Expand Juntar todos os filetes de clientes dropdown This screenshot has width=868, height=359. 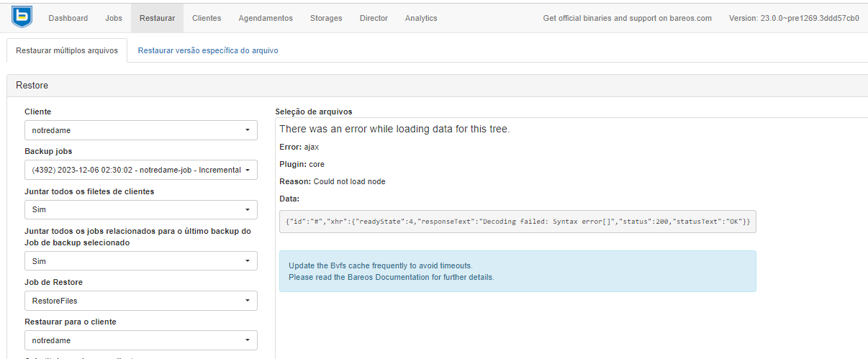[x=141, y=210]
